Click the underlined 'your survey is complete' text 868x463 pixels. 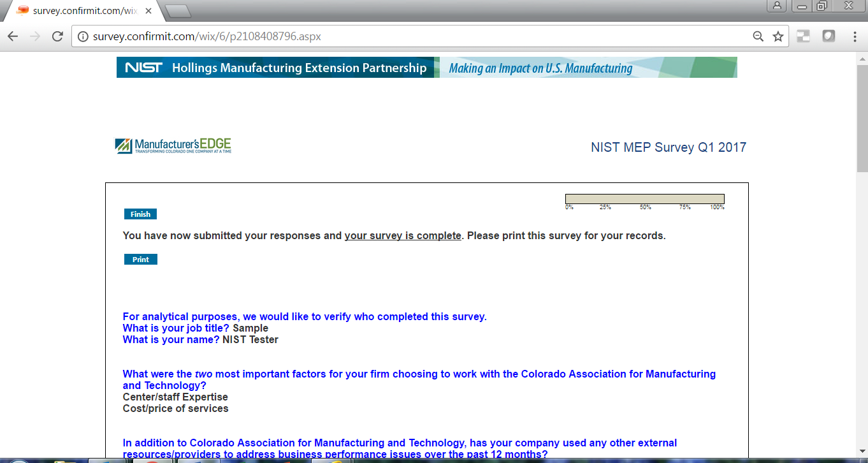403,236
